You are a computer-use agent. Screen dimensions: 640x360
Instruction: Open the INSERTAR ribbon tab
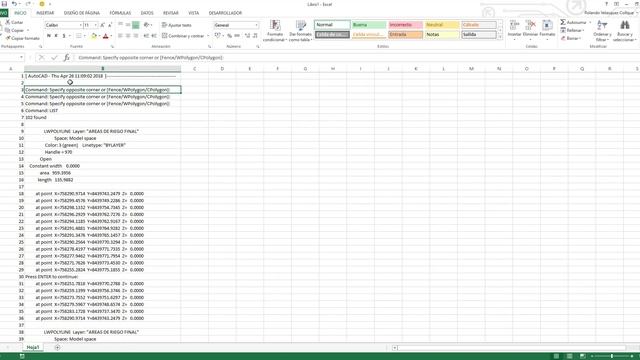click(45, 13)
